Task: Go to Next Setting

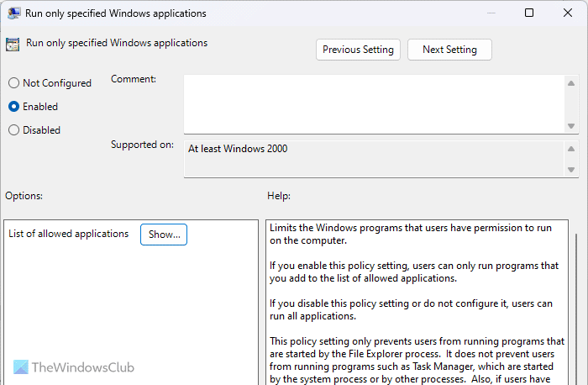Action: (449, 50)
